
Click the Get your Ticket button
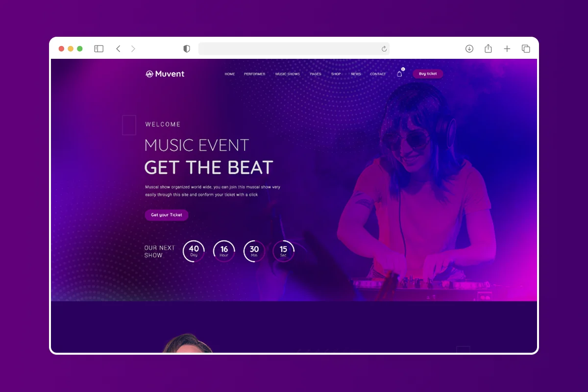coord(167,215)
